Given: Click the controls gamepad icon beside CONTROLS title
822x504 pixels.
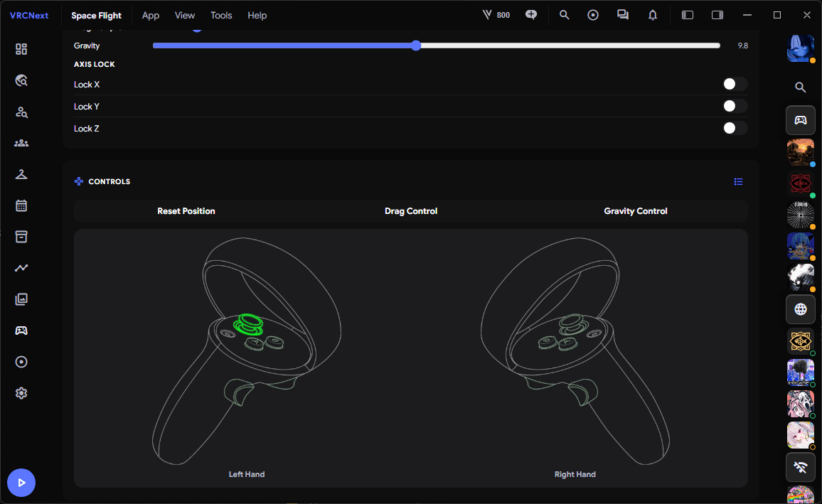Looking at the screenshot, I should click(x=79, y=181).
